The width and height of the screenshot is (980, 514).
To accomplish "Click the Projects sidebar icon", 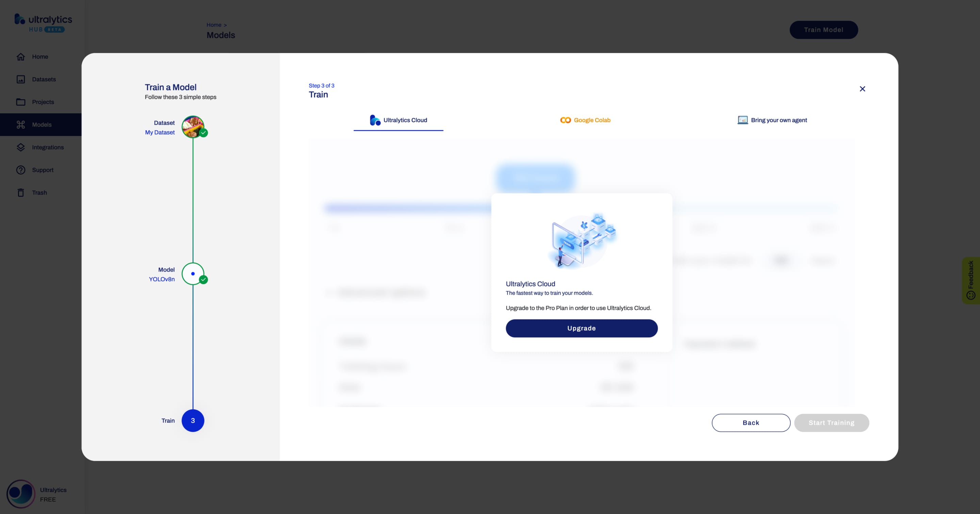I will pos(21,102).
